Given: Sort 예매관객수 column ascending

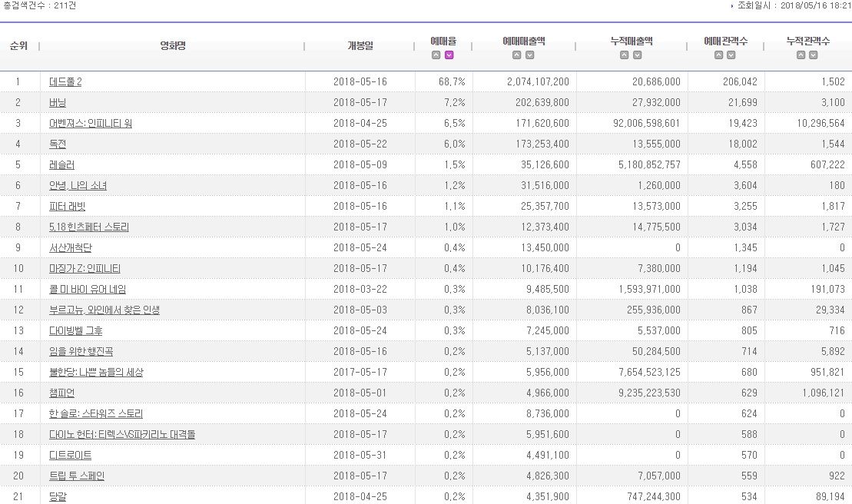Looking at the screenshot, I should [x=718, y=55].
